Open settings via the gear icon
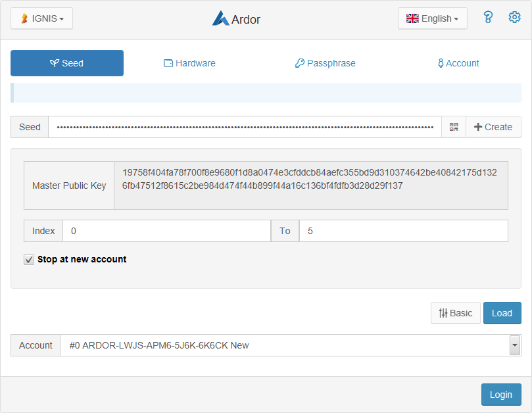 (514, 18)
